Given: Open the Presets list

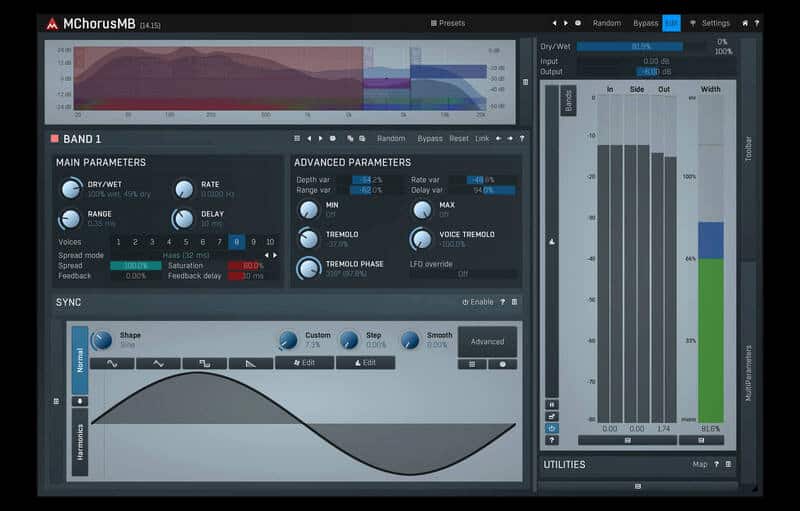Looking at the screenshot, I should coord(447,23).
